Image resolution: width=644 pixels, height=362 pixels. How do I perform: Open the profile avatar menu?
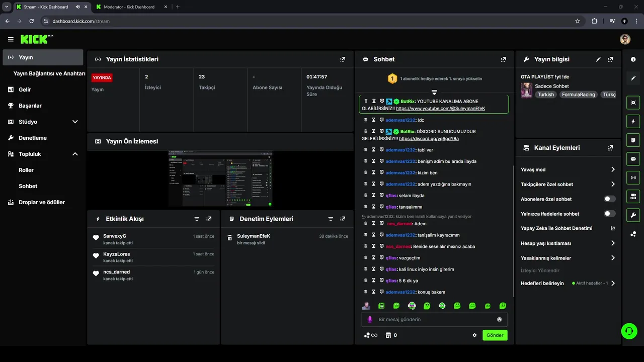(x=625, y=39)
